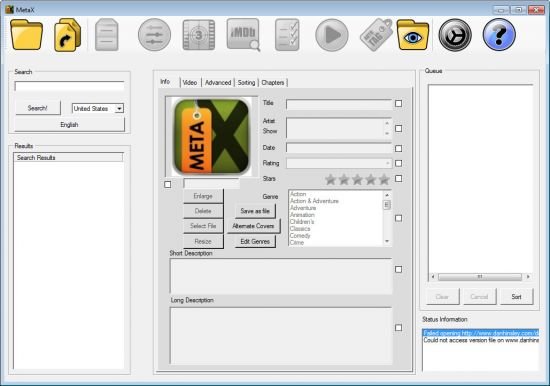This screenshot has height=386, width=550.
Task: Click into the Date input field
Action: (339, 148)
